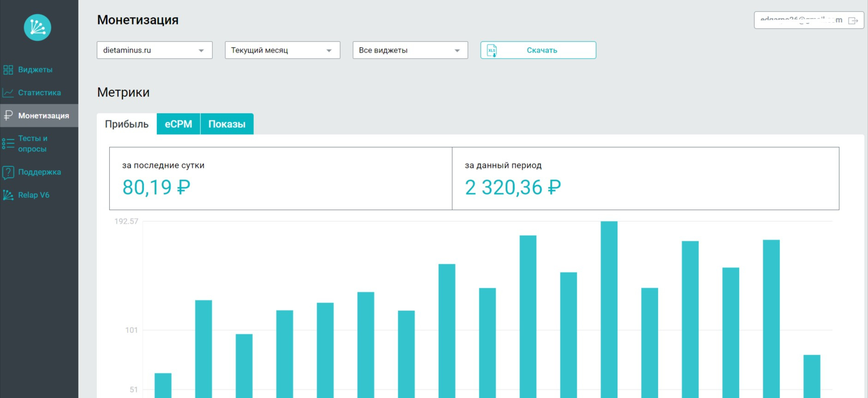Click the 101 axis label
The image size is (868, 398).
pos(132,330)
